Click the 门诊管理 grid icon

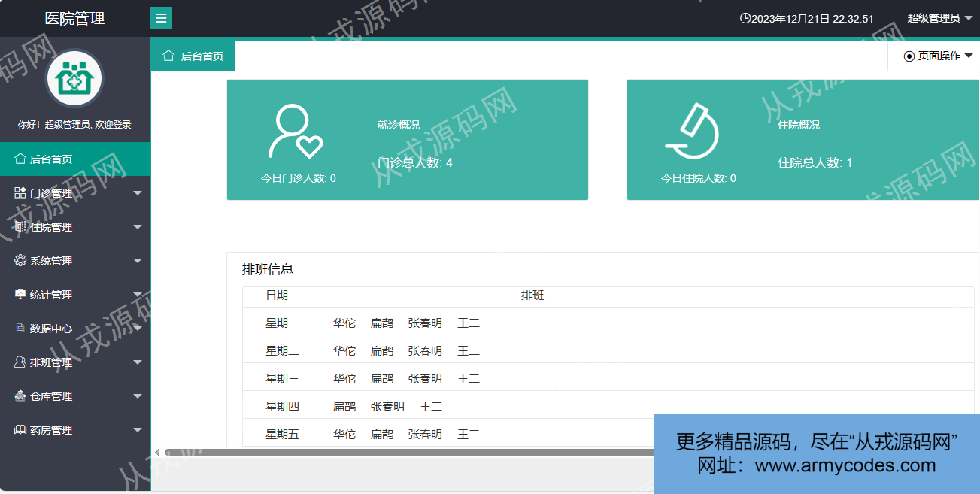point(20,193)
